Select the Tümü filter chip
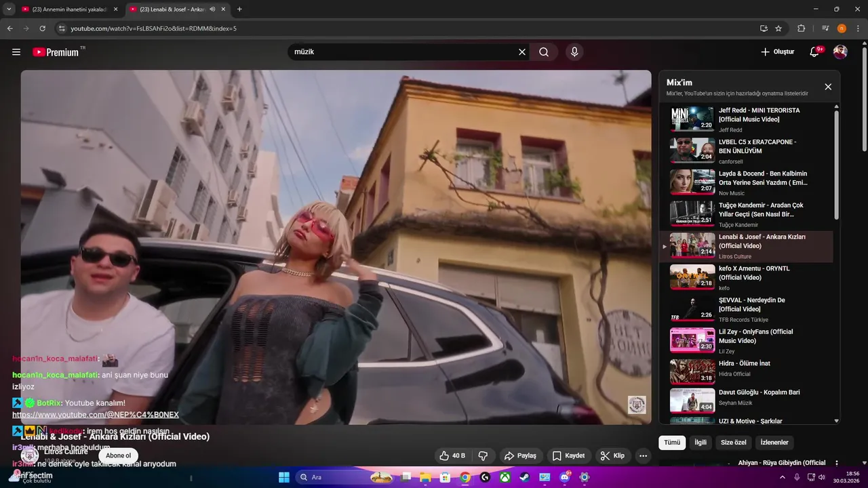Viewport: 868px width, 488px height. pyautogui.click(x=672, y=443)
